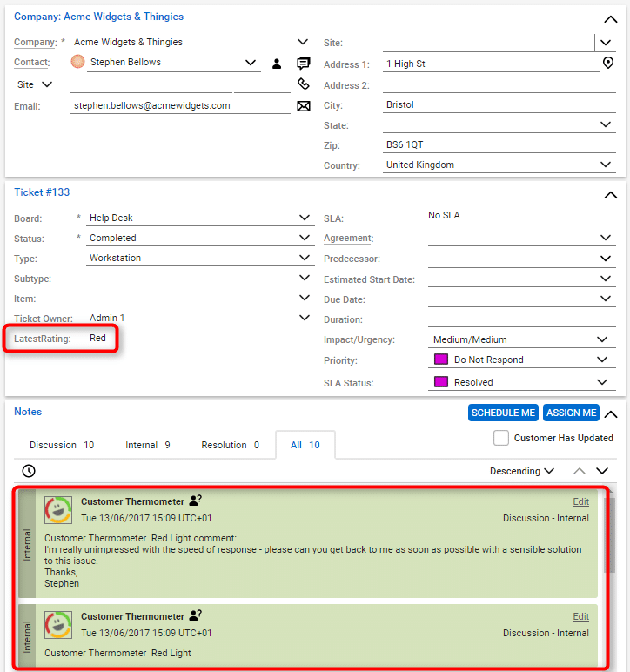Open the State dropdown
The width and height of the screenshot is (630, 672).
pos(606,124)
